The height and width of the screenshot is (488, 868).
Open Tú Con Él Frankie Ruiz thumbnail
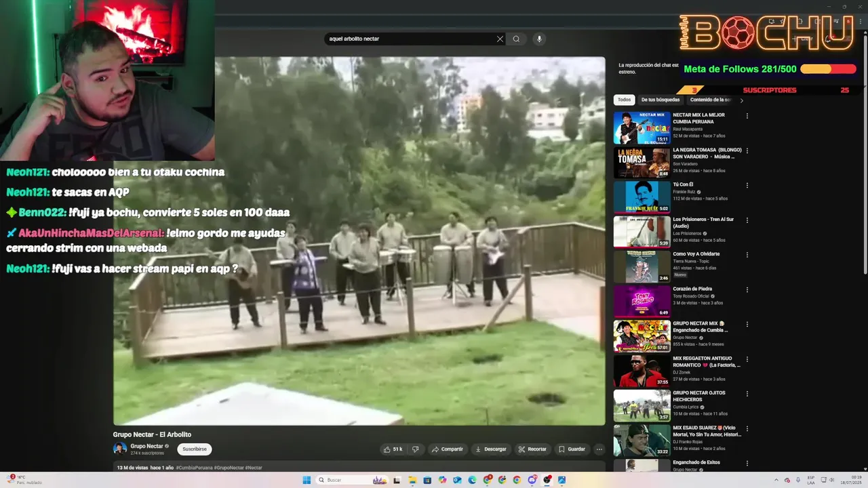tap(642, 197)
